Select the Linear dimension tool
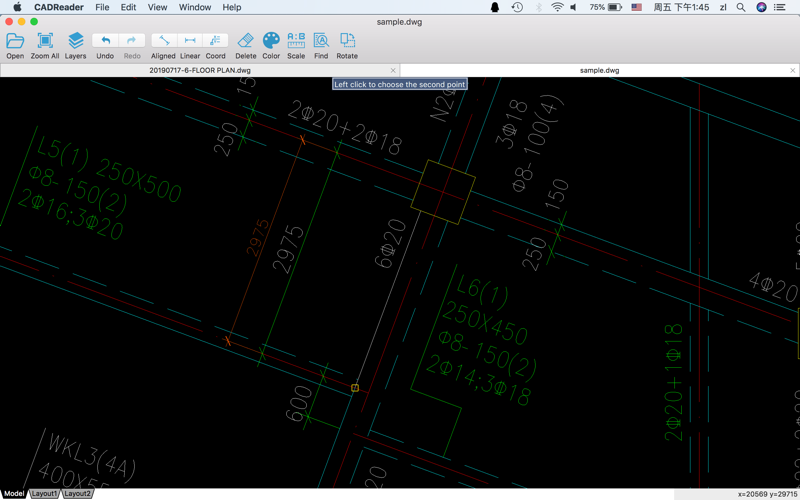The width and height of the screenshot is (800, 500). (x=190, y=45)
